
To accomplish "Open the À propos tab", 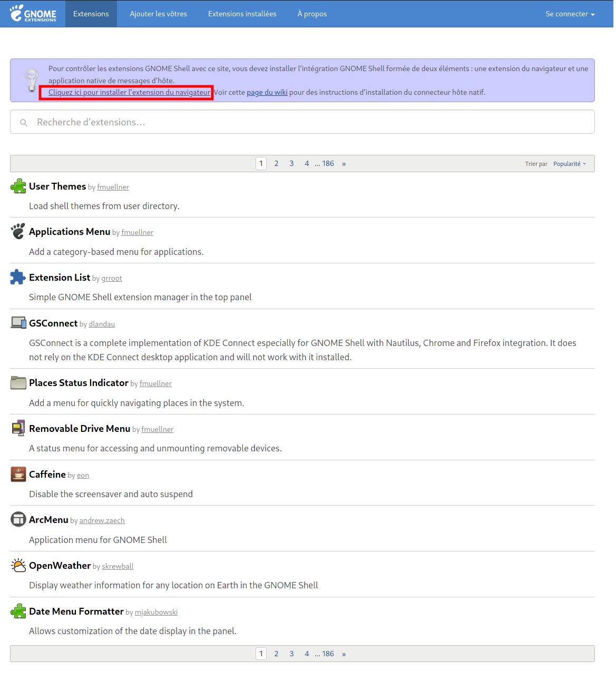I will click(x=312, y=14).
